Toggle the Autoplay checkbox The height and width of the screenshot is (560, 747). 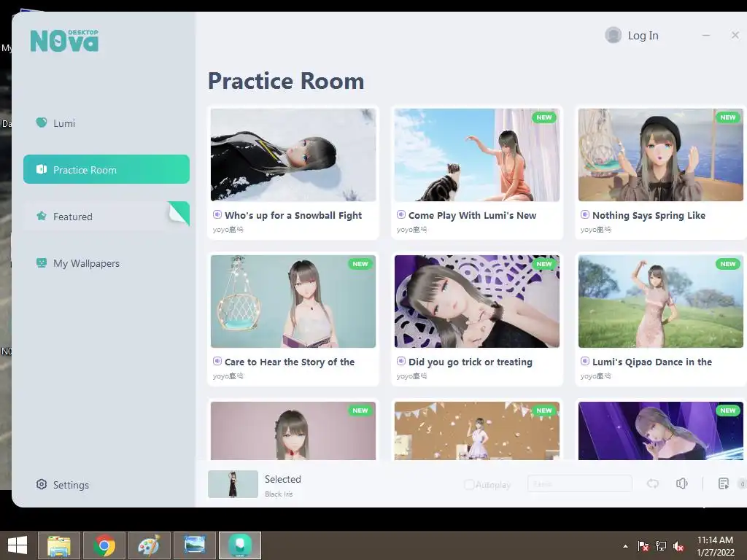(469, 485)
